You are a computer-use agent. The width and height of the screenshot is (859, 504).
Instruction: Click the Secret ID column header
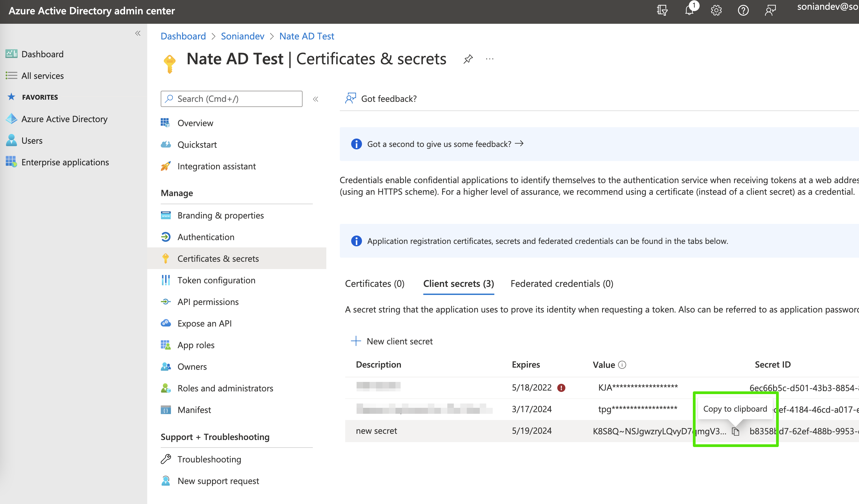[772, 365]
